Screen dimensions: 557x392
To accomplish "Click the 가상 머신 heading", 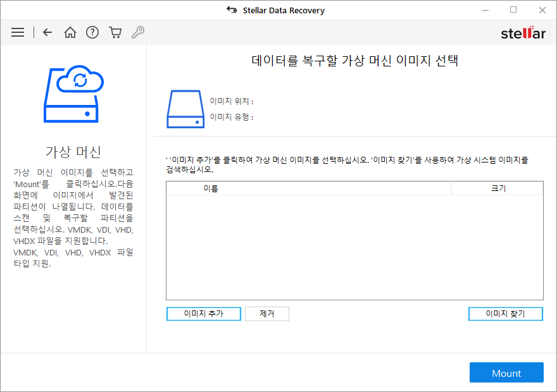I will pyautogui.click(x=73, y=152).
